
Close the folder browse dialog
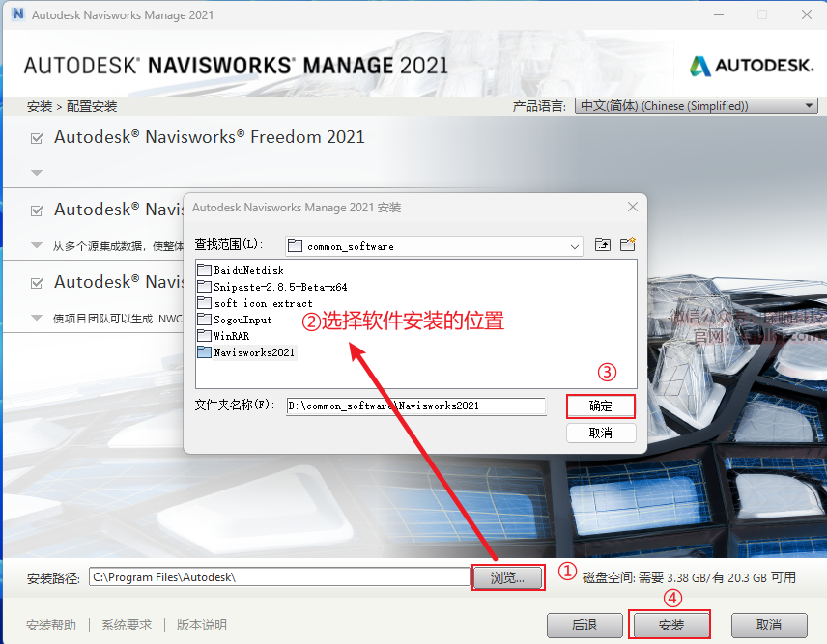pyautogui.click(x=633, y=208)
